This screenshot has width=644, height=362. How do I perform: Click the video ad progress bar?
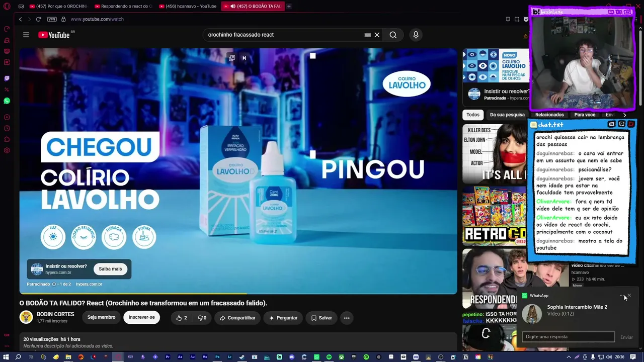[x=238, y=294]
